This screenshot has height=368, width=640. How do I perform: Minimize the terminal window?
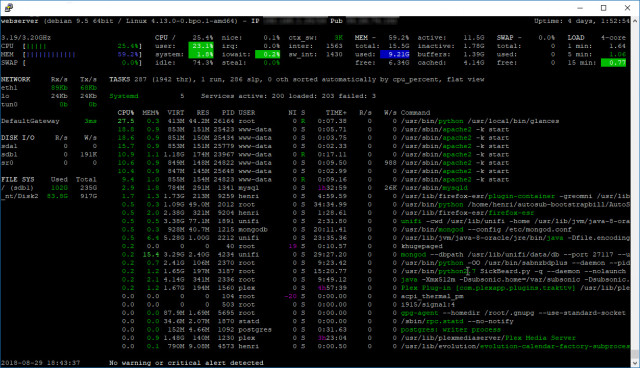click(580, 8)
